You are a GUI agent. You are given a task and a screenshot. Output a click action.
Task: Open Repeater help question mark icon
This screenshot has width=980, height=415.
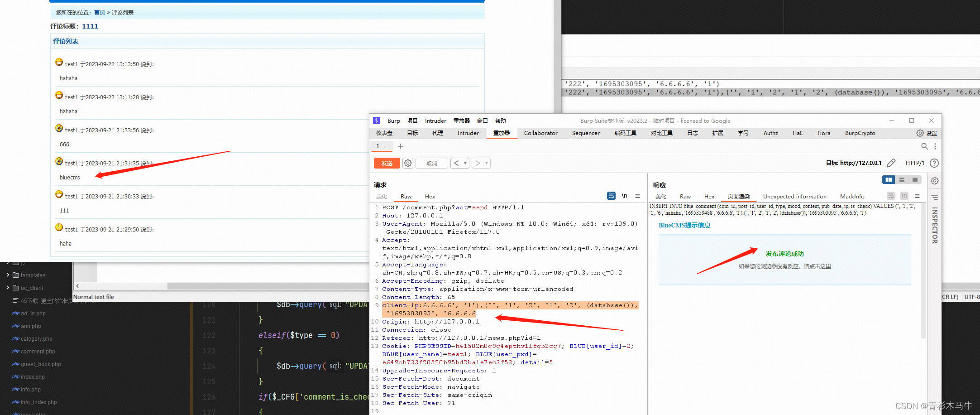[934, 163]
